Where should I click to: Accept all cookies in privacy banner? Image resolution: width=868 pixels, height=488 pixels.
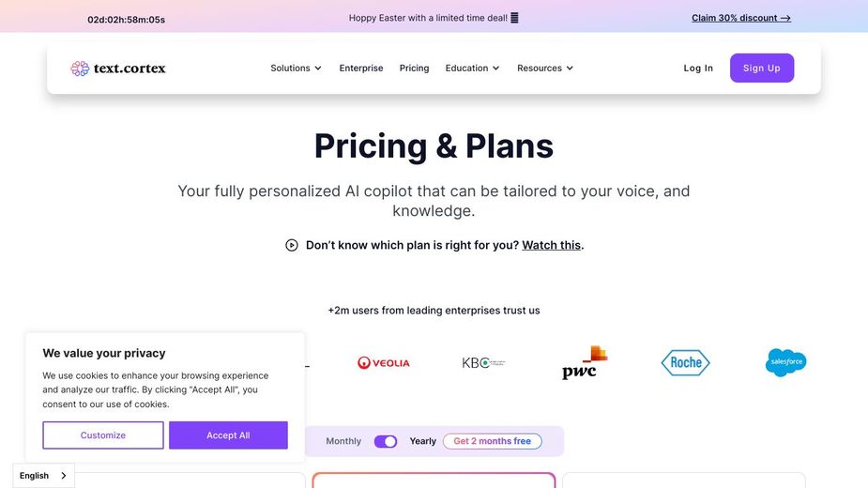pyautogui.click(x=228, y=435)
